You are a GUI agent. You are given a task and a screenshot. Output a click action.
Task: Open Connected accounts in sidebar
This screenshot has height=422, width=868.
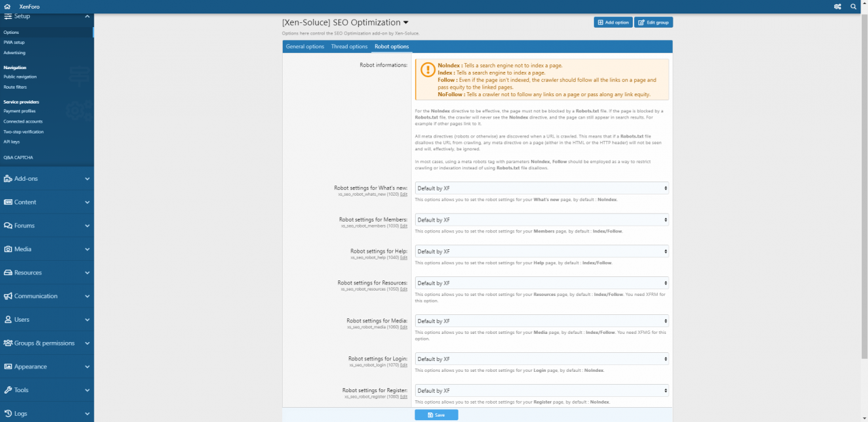pyautogui.click(x=46, y=121)
